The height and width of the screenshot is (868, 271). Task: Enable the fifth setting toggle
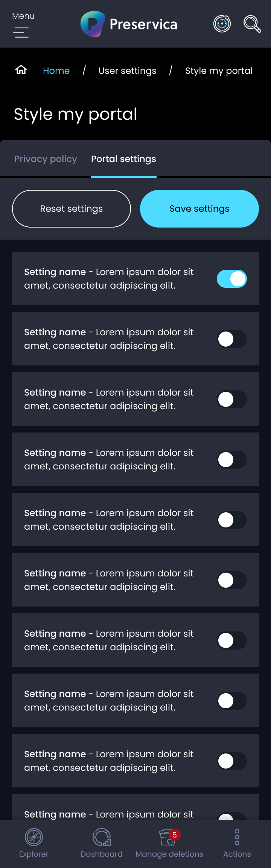[x=232, y=520]
